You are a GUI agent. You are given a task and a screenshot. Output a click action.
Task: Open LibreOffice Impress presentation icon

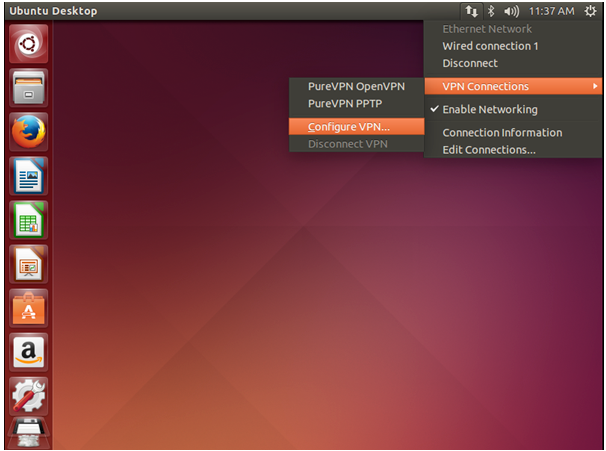click(x=29, y=264)
